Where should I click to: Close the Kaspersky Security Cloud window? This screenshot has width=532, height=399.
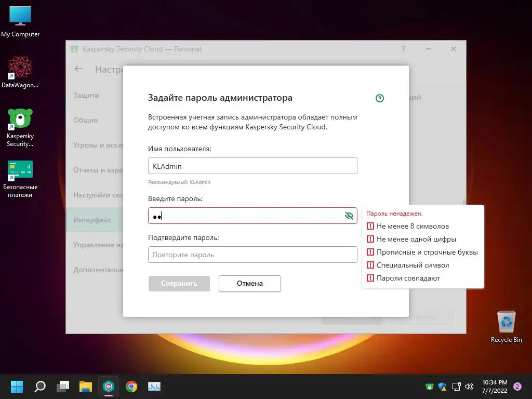454,49
